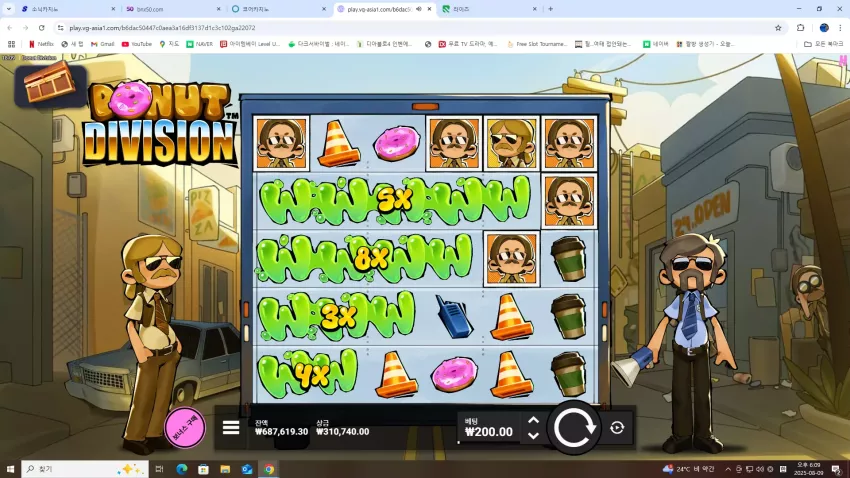Open the taskbar clock and date
Viewport: 850px width, 478px height.
click(808, 469)
